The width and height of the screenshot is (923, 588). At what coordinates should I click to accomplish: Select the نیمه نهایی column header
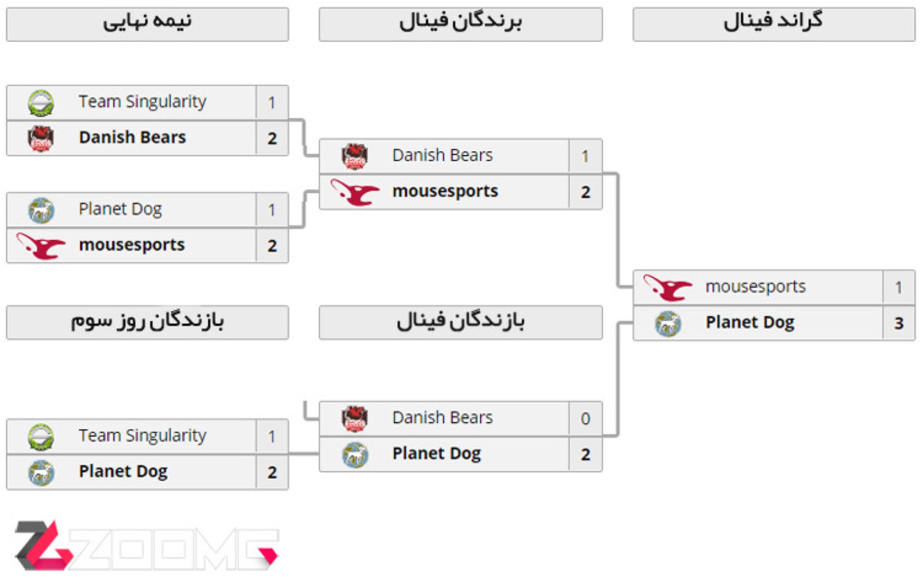coord(148,24)
